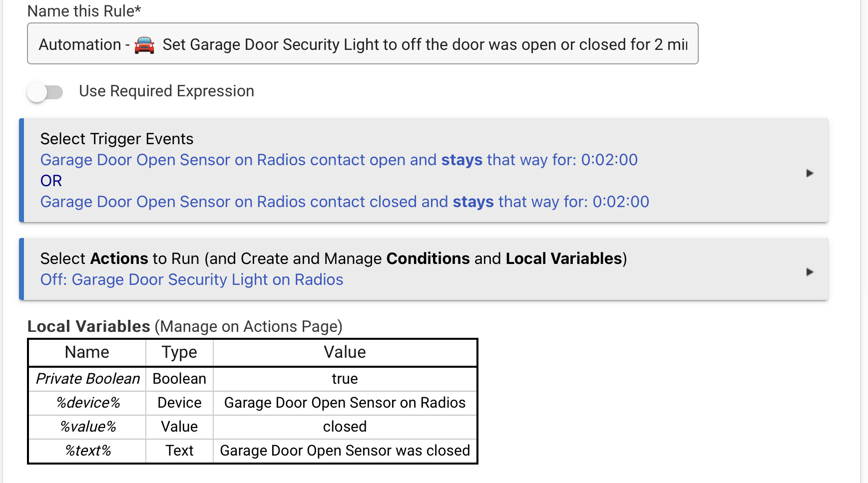Open the contact open stays trigger link
Screen dimensions: 868x483
click(339, 160)
